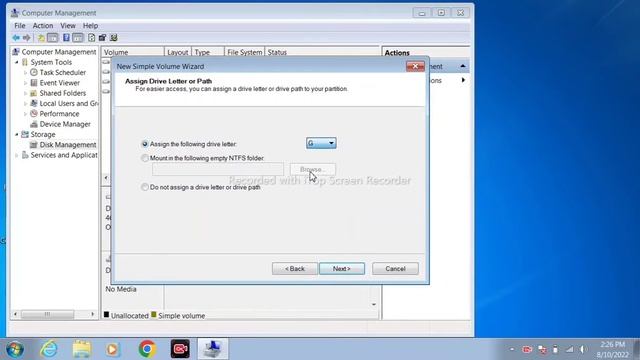Screen dimensions: 640x360
Task: Click the Back arrow in Computer Management toolbar
Action: [16, 38]
